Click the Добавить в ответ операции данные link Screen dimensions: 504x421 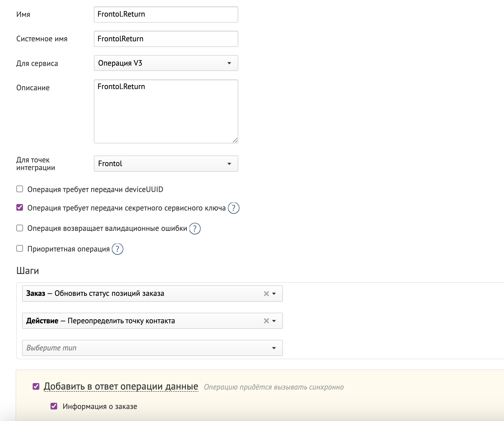pyautogui.click(x=121, y=386)
